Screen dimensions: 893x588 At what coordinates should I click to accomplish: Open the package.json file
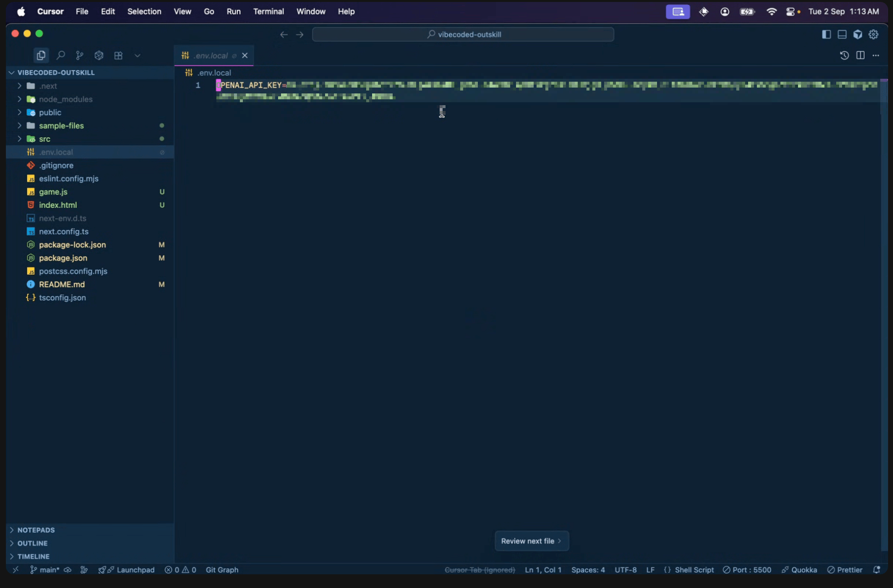(x=90, y=257)
